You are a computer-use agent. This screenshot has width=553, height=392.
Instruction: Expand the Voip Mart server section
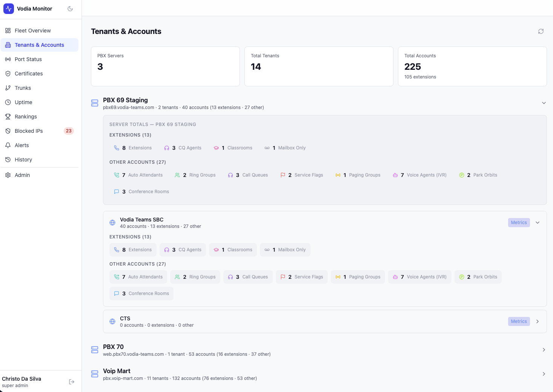pos(544,374)
